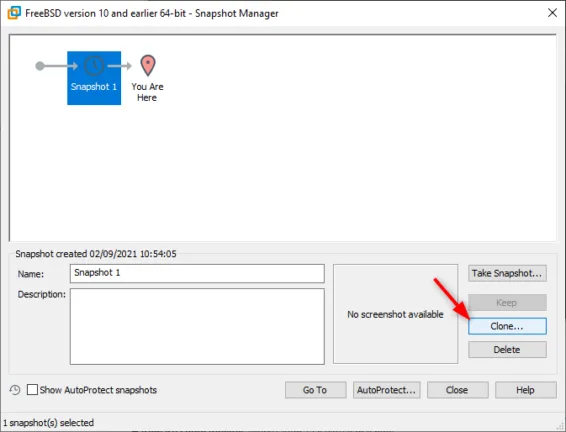Viewport: 566px width, 432px height.
Task: Edit the snapshot Name field
Action: [197, 273]
